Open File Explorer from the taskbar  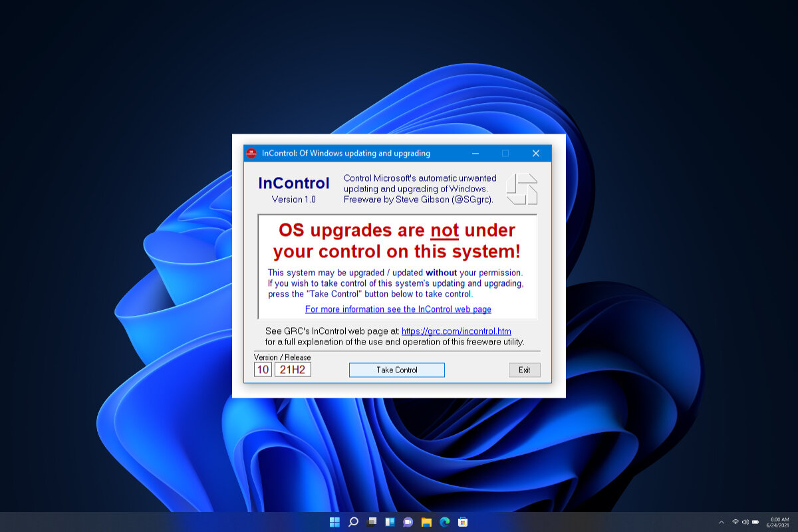[x=426, y=522]
